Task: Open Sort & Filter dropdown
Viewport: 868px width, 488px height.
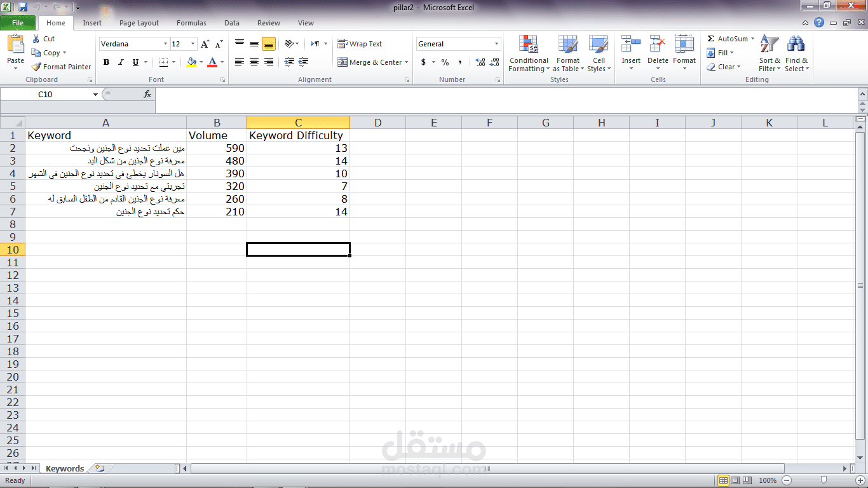Action: click(x=770, y=53)
